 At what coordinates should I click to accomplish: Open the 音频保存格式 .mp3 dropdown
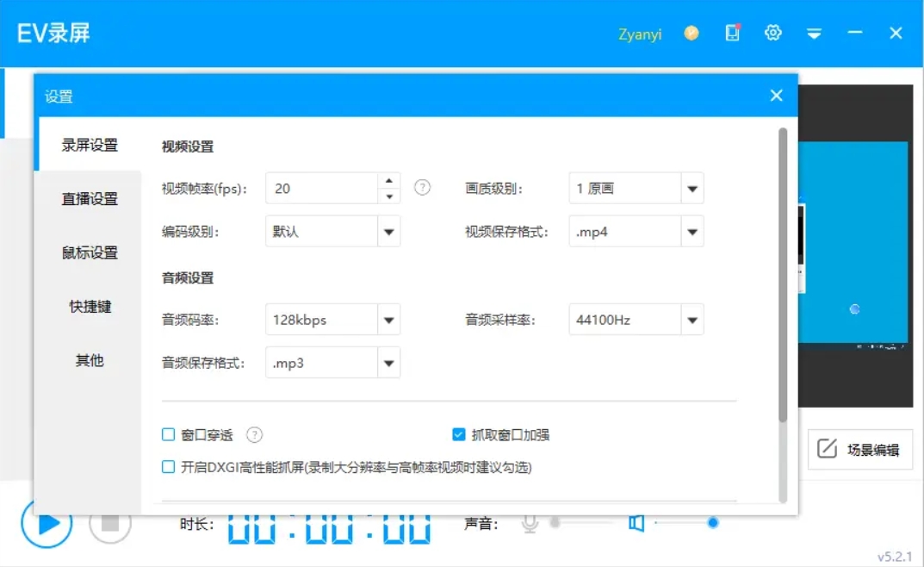332,363
